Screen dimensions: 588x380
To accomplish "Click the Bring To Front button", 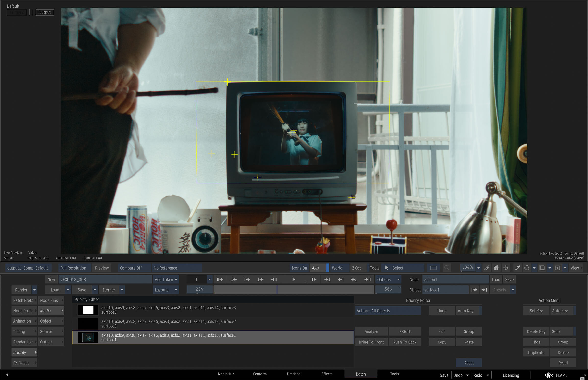I will pyautogui.click(x=371, y=342).
